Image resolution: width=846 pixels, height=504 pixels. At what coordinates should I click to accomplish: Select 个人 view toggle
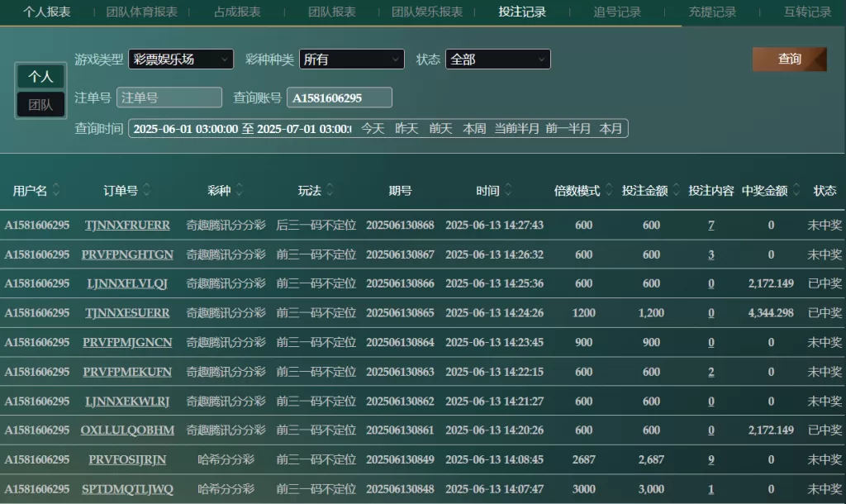40,77
